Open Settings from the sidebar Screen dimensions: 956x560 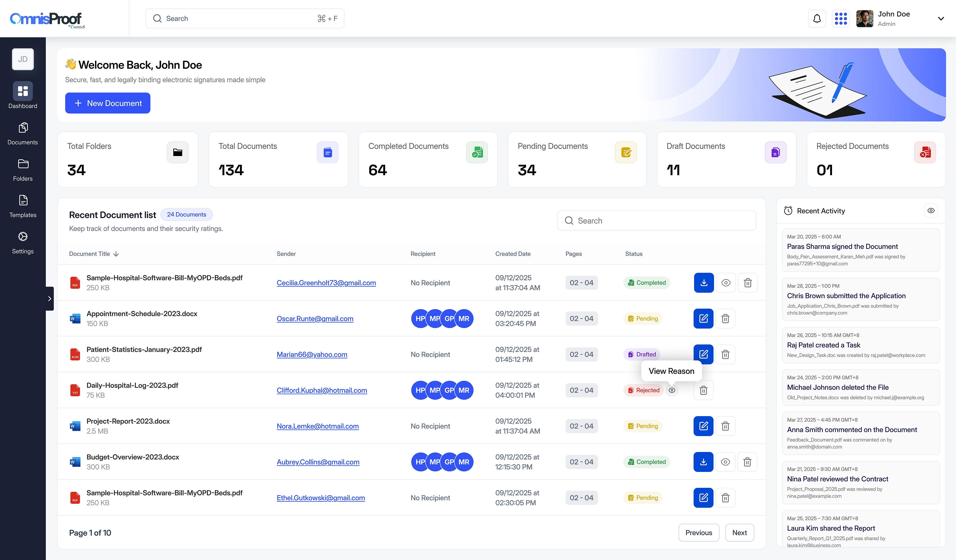click(23, 243)
